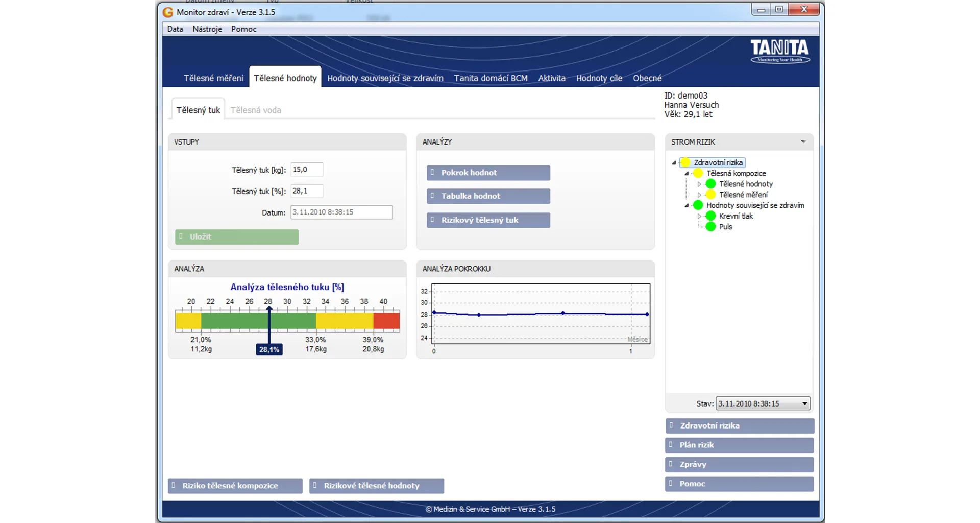Viewport: 980px width, 523px height.
Task: Click the yellow status dot beside Tělesné měření
Action: 710,195
